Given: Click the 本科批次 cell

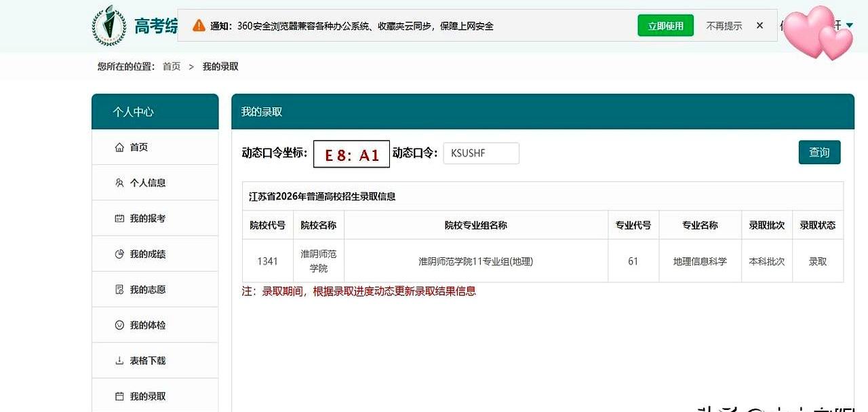Looking at the screenshot, I should click(x=767, y=261).
